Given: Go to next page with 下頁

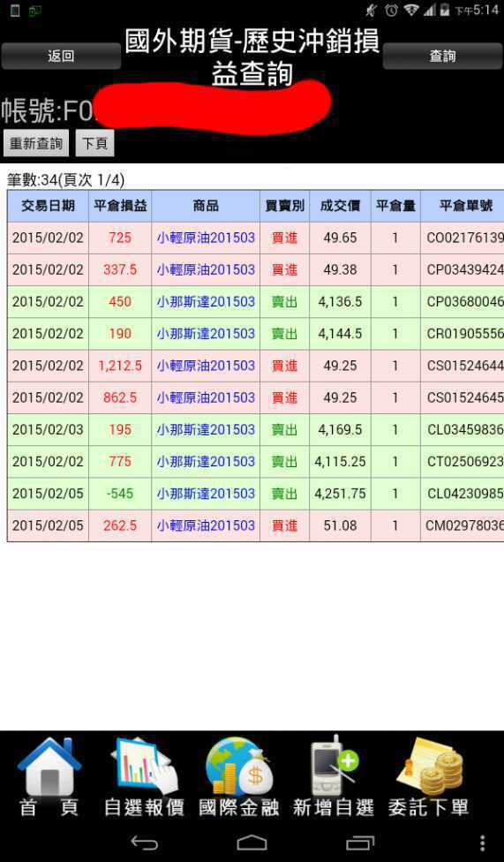Looking at the screenshot, I should [x=94, y=143].
